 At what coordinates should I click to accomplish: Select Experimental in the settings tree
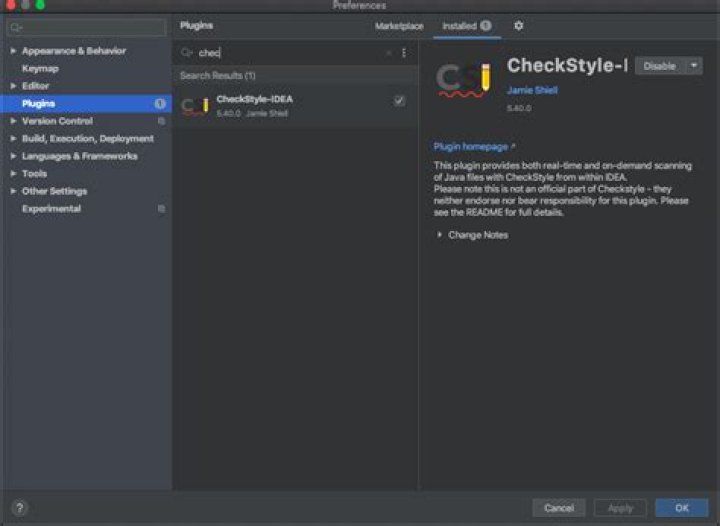pos(51,209)
